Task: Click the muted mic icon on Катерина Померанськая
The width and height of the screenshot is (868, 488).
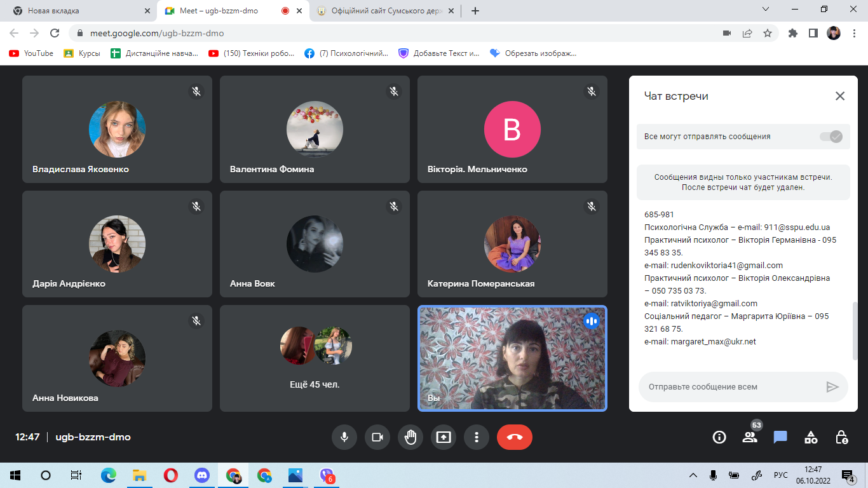Action: click(x=592, y=206)
